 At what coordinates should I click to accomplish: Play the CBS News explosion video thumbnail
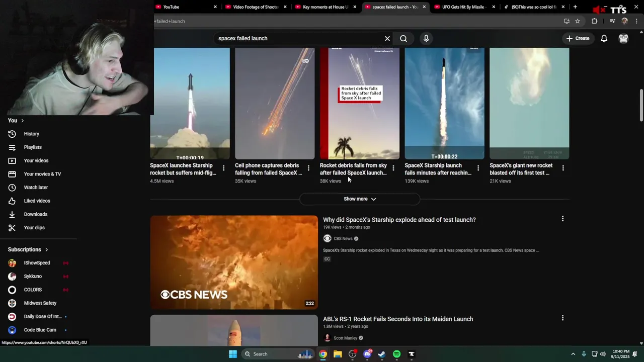click(x=234, y=262)
